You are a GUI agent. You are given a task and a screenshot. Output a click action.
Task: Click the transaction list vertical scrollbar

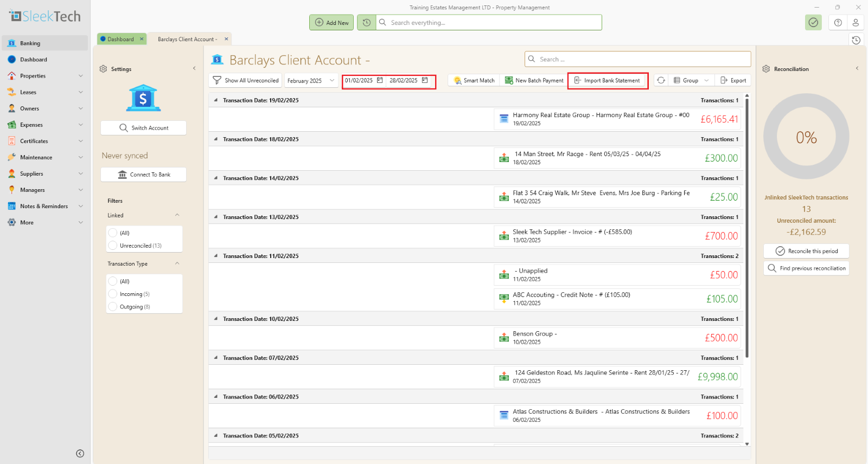click(x=747, y=228)
